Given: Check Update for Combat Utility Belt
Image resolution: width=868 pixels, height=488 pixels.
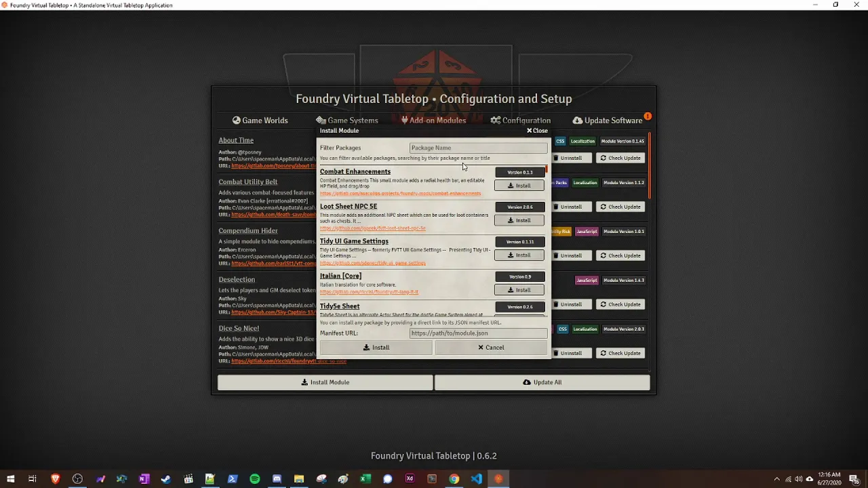Looking at the screenshot, I should pyautogui.click(x=620, y=207).
